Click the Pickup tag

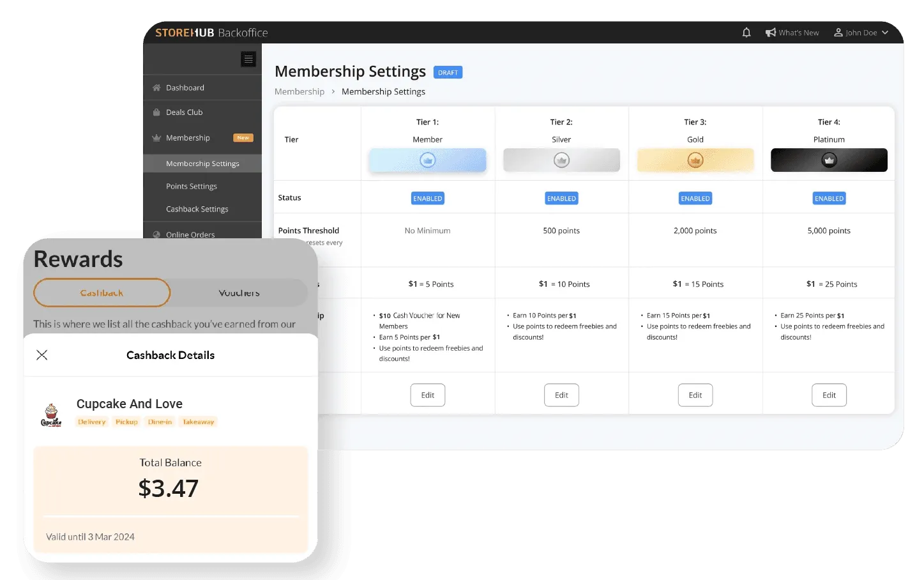click(x=126, y=422)
